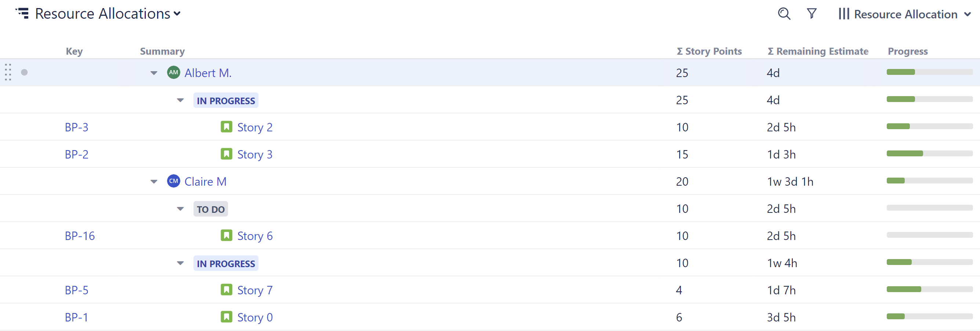Open the Resource Allocation view dropdown

(x=969, y=14)
